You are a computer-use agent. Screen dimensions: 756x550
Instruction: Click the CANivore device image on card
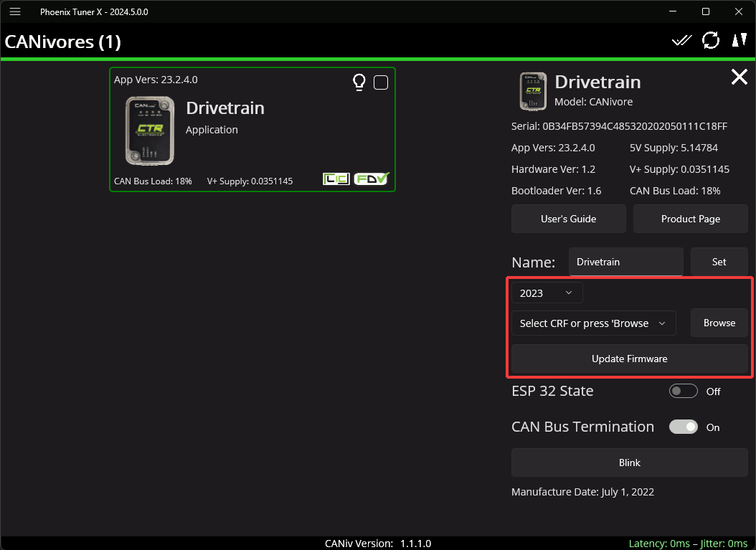pos(150,131)
